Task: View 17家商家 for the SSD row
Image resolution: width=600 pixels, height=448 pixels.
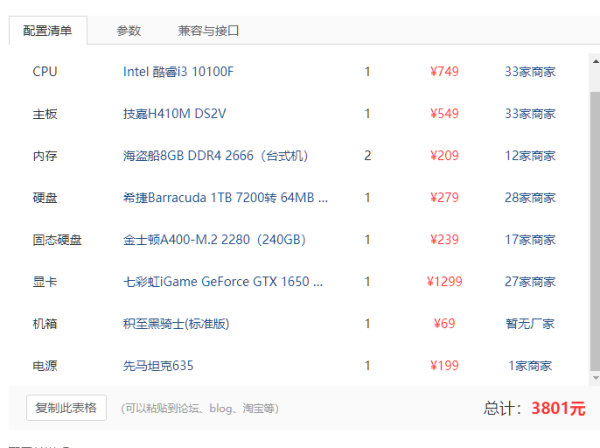Action: (x=530, y=240)
